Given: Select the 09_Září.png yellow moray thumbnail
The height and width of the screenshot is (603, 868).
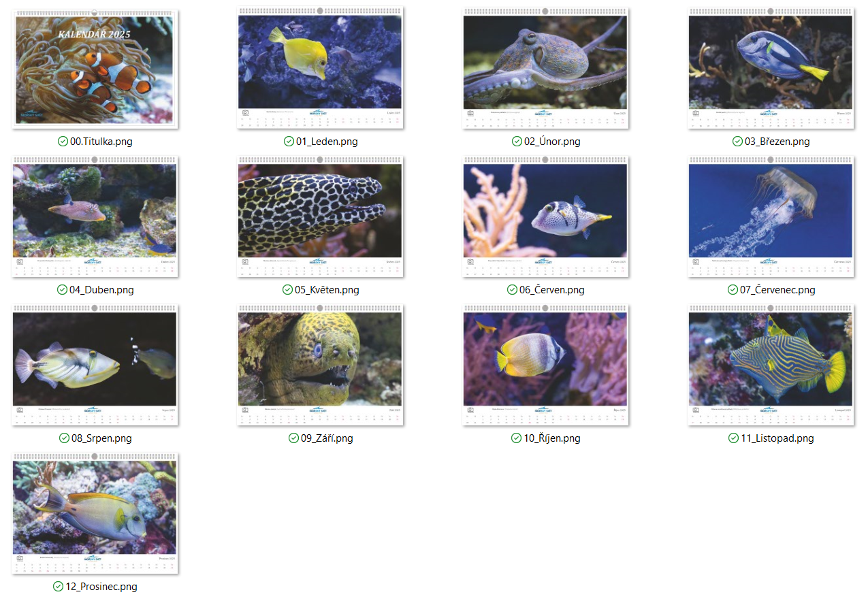Looking at the screenshot, I should tap(320, 365).
